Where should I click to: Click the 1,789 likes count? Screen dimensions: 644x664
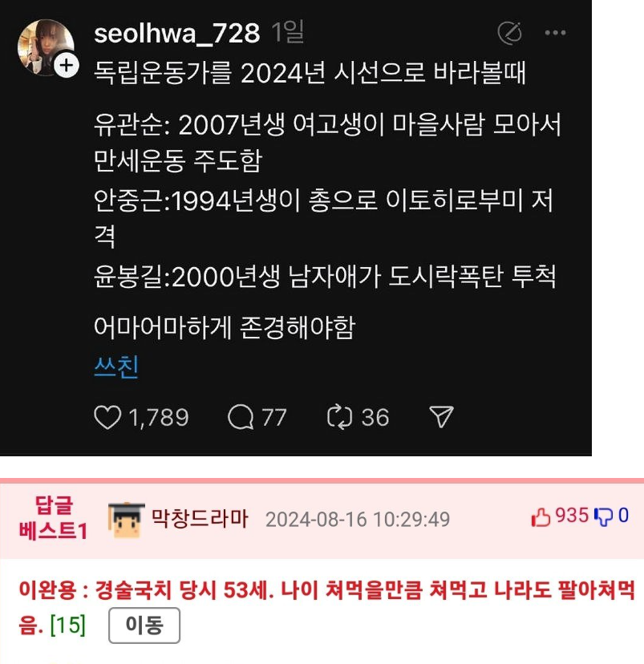(158, 418)
